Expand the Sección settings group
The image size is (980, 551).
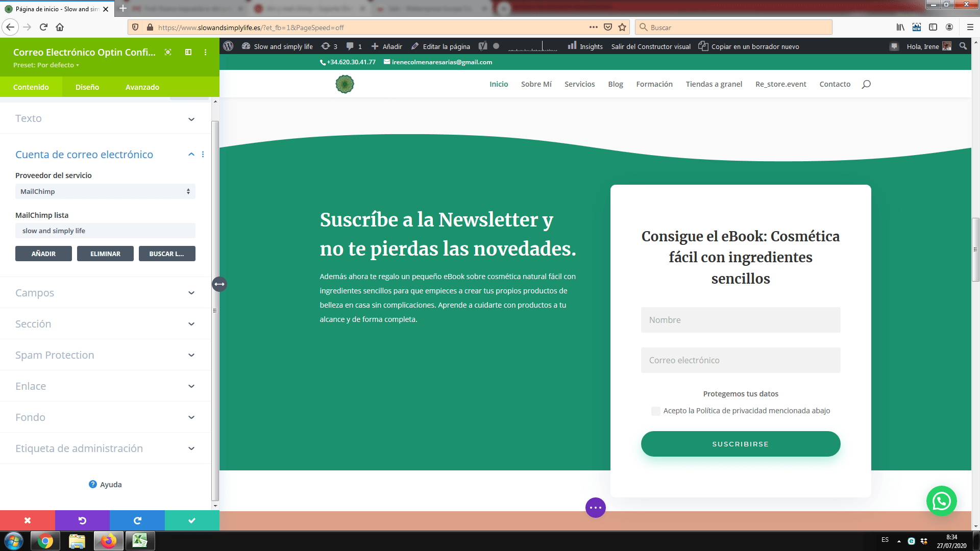coord(105,324)
